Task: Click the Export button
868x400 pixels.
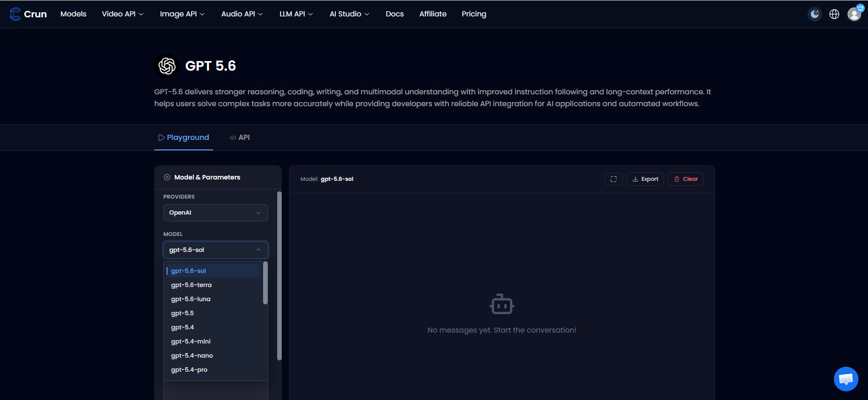Action: tap(645, 179)
